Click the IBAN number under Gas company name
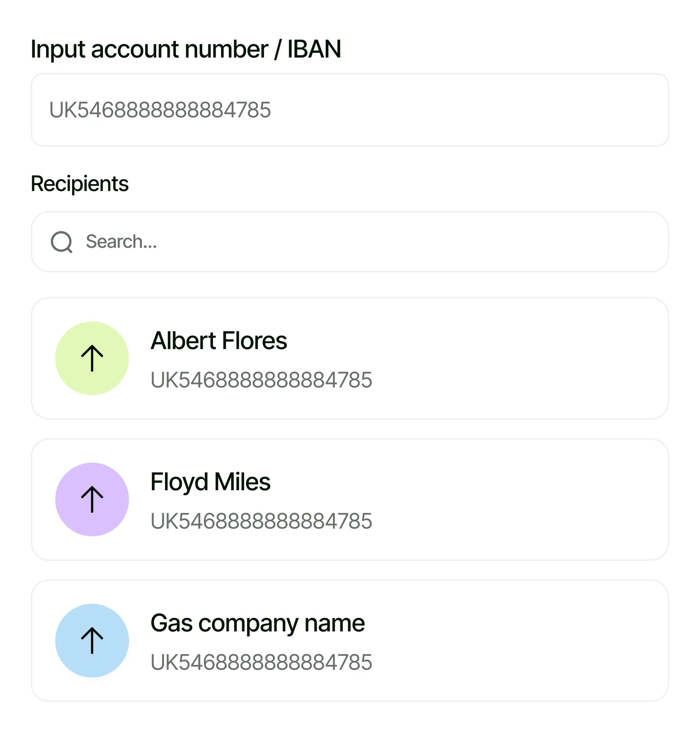The height and width of the screenshot is (735, 700). tap(261, 662)
